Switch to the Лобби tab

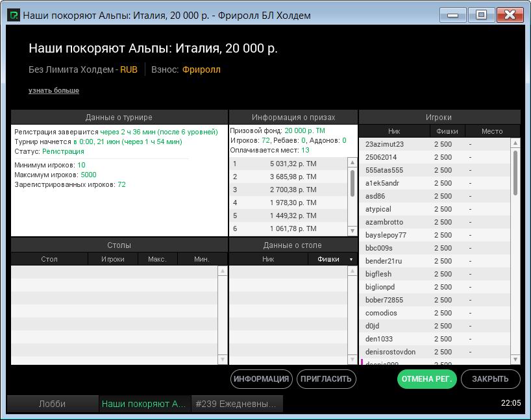tap(52, 404)
